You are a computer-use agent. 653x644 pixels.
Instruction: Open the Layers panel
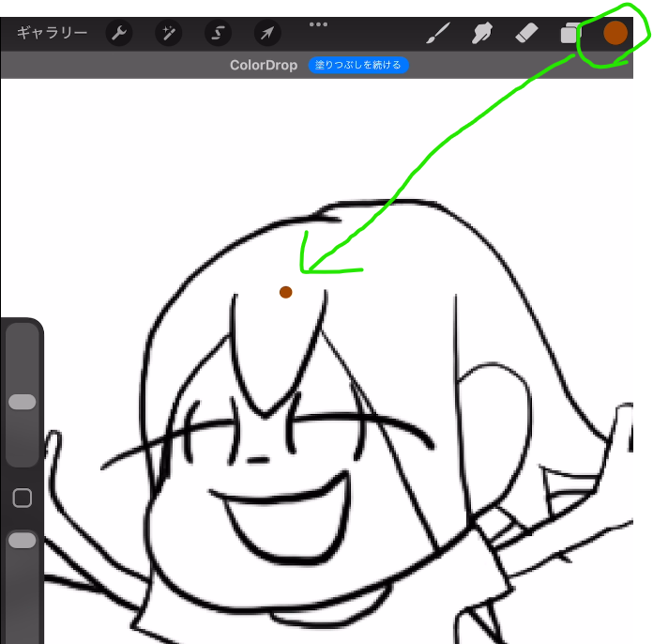[569, 35]
